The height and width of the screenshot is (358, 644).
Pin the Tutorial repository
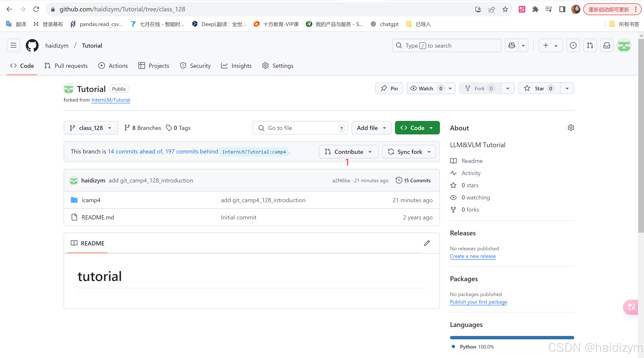[389, 88]
